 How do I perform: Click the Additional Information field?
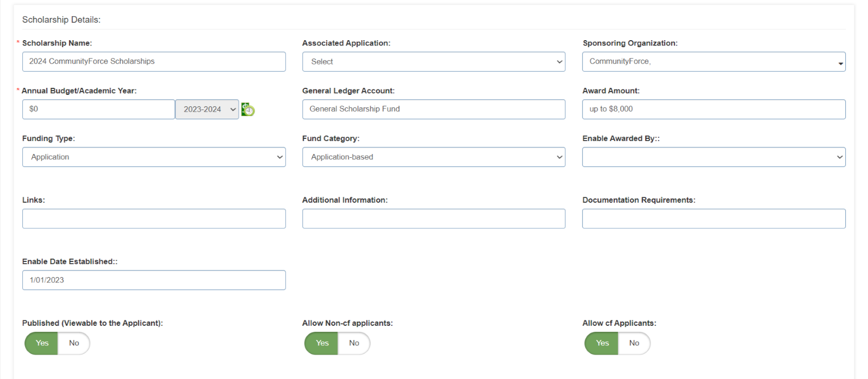click(x=433, y=219)
